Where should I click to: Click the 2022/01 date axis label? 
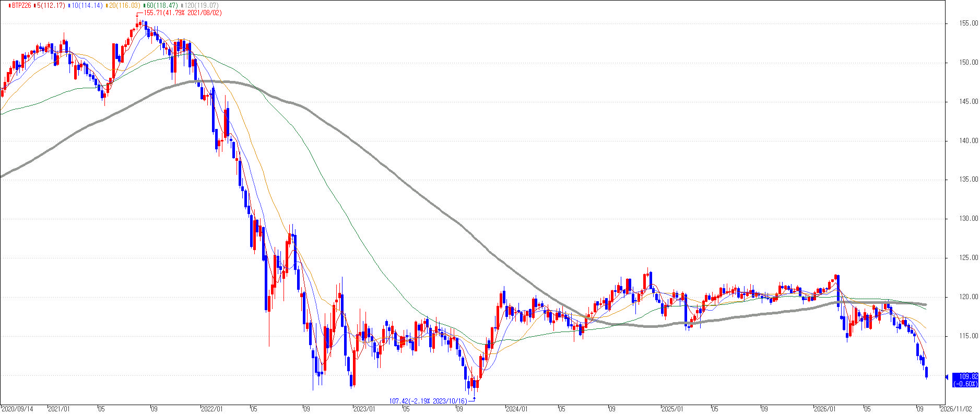tap(212, 409)
